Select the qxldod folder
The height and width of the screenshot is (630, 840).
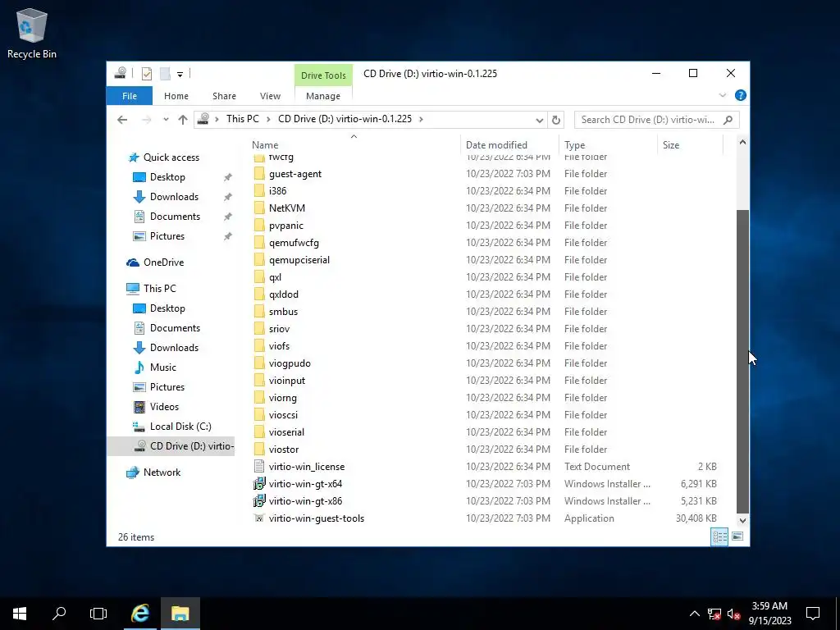coord(283,294)
